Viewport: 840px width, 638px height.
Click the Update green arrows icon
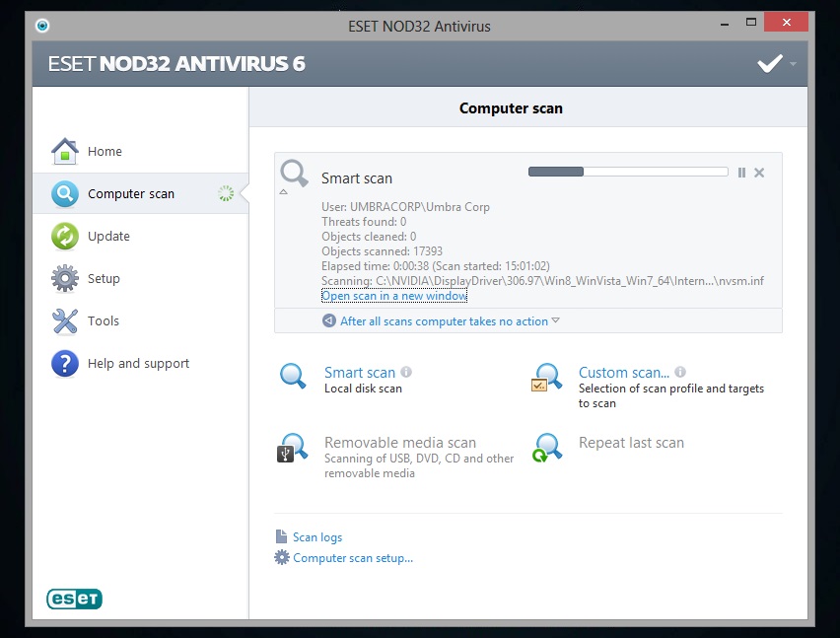pyautogui.click(x=65, y=237)
